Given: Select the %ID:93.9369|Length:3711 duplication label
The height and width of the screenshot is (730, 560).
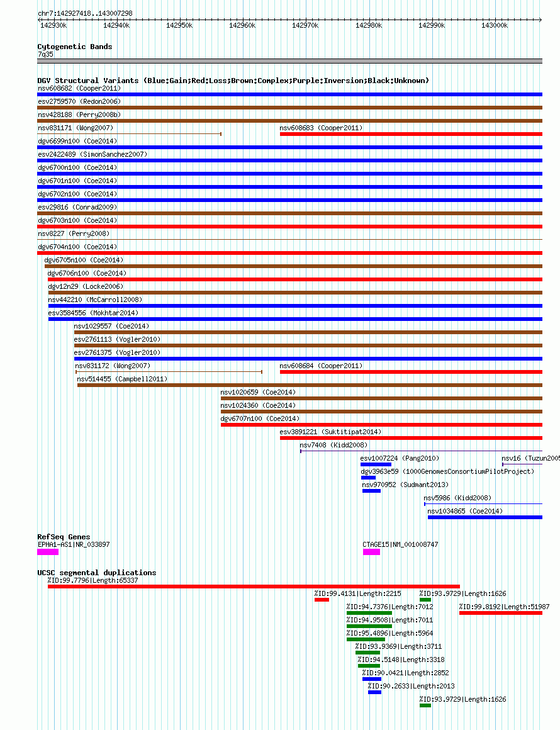Looking at the screenshot, I should [398, 646].
